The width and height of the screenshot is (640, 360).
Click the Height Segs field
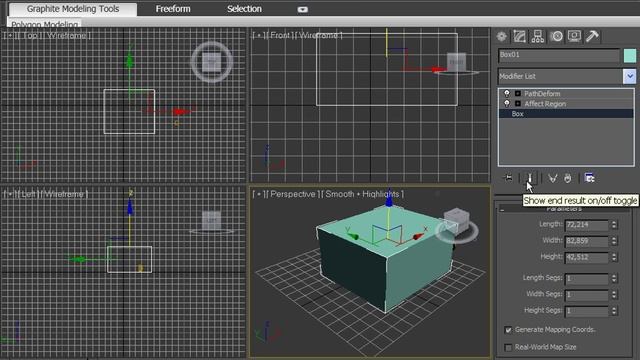pyautogui.click(x=587, y=311)
